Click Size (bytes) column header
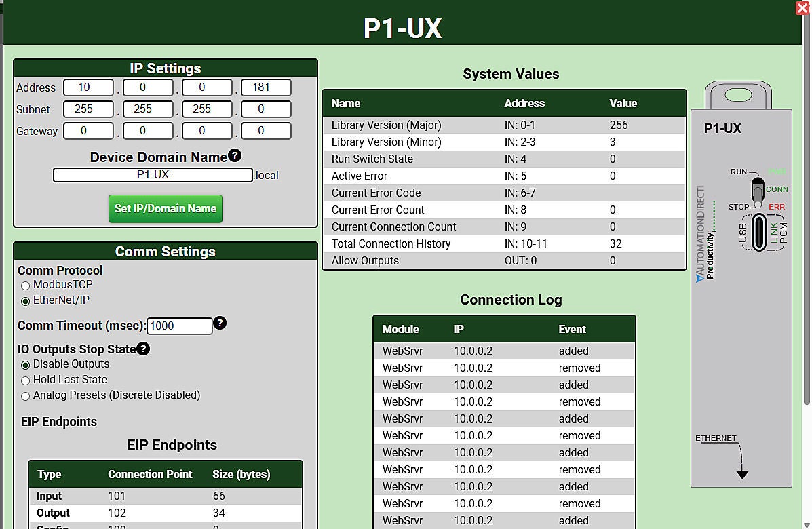Viewport: 812px width, 529px height. [x=241, y=475]
